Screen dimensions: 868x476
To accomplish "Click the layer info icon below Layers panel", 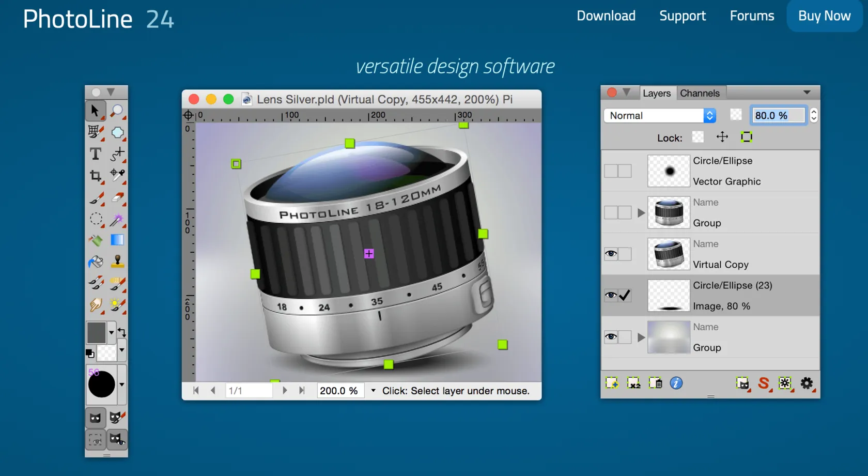I will 676,383.
